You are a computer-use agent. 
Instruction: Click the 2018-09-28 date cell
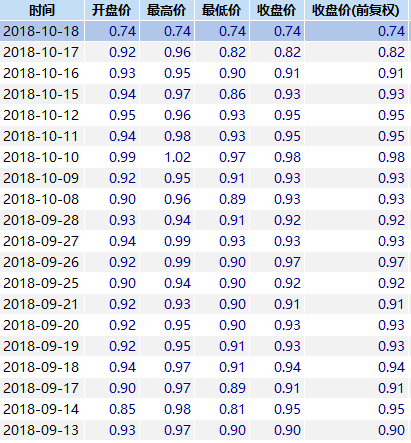[x=42, y=220]
